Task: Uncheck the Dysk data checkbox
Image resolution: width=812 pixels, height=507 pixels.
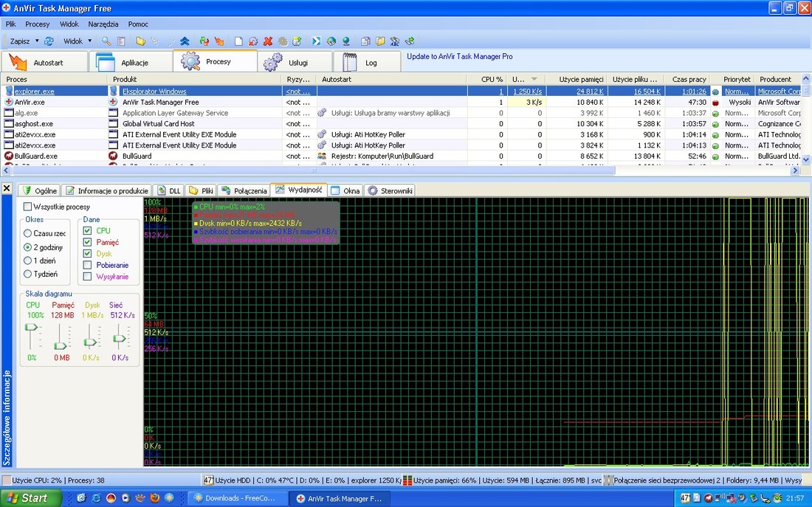Action: 87,253
